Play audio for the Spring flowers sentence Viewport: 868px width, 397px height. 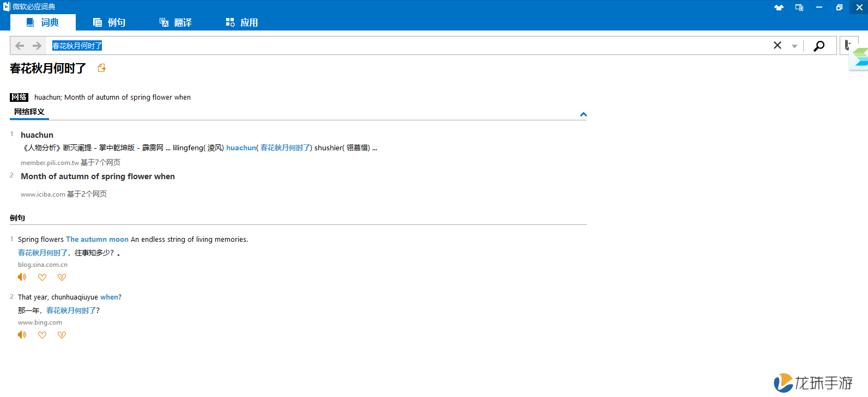tap(22, 277)
